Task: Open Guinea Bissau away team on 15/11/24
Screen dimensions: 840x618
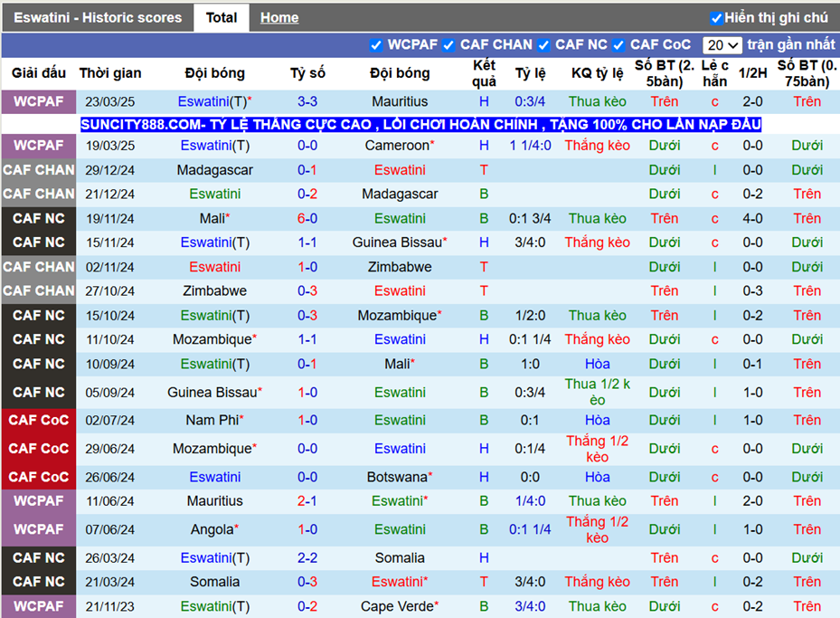Action: 400,242
